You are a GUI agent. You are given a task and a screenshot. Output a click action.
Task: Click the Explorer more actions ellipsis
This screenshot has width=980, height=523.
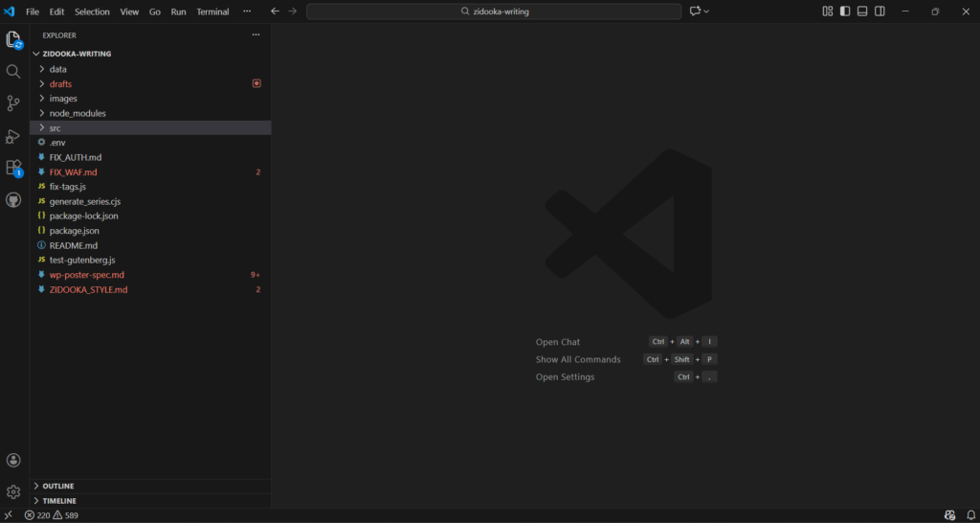point(256,34)
